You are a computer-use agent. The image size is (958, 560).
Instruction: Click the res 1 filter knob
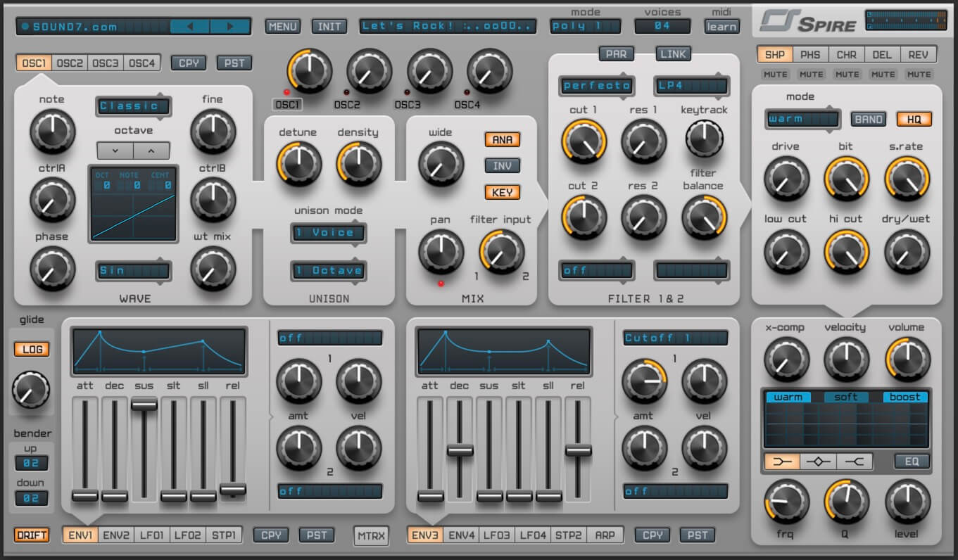(x=643, y=141)
